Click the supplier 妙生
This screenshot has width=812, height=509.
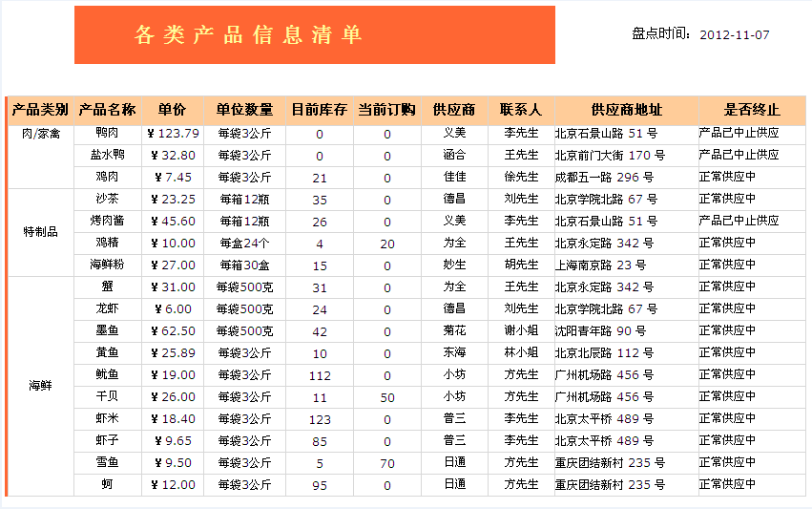click(x=455, y=265)
